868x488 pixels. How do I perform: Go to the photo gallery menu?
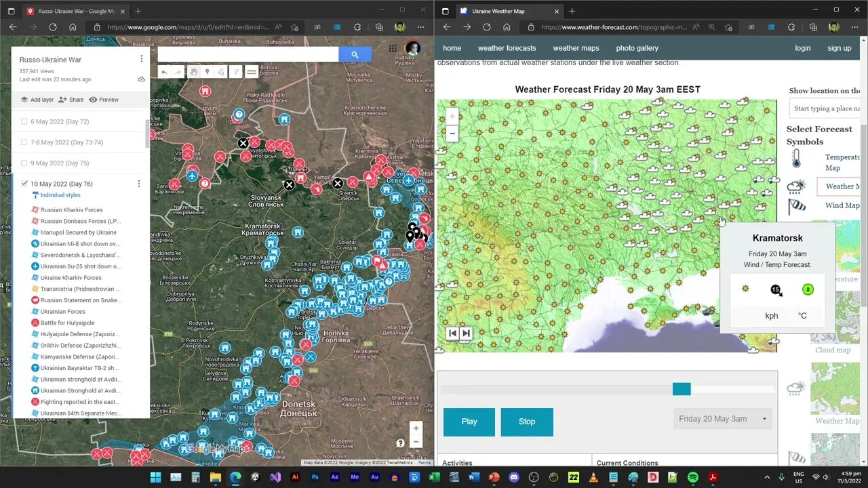tap(637, 48)
